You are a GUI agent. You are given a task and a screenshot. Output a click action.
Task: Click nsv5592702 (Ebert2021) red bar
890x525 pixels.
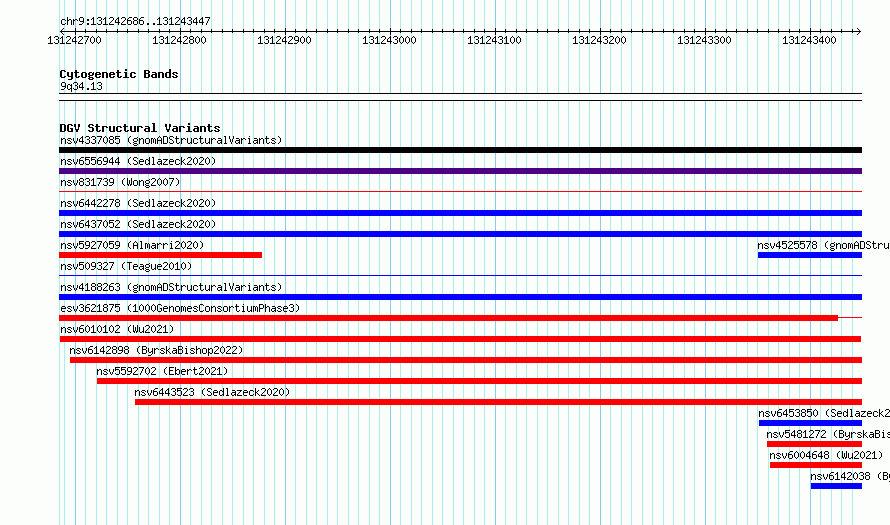(x=480, y=381)
